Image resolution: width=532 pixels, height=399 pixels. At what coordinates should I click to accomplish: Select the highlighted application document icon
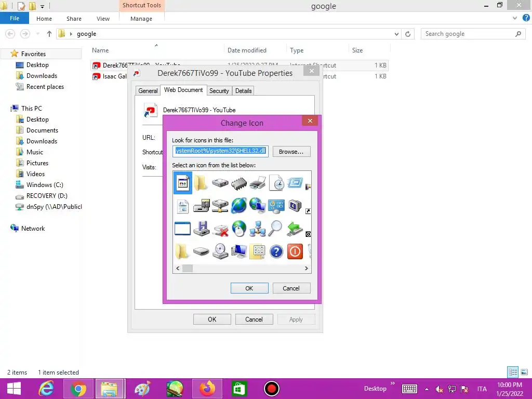pos(183,183)
